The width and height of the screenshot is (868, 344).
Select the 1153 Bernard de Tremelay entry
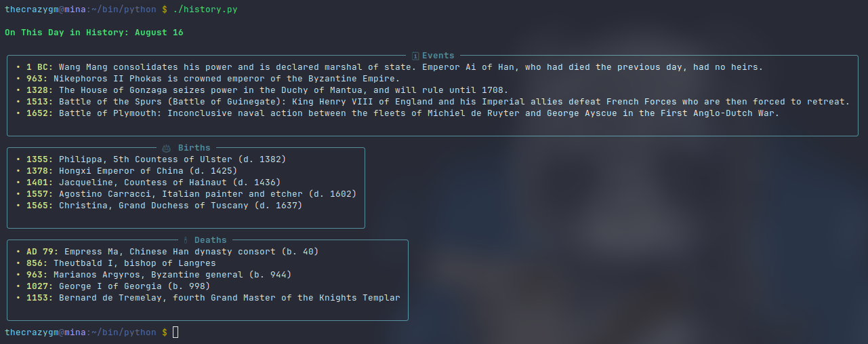click(208, 298)
